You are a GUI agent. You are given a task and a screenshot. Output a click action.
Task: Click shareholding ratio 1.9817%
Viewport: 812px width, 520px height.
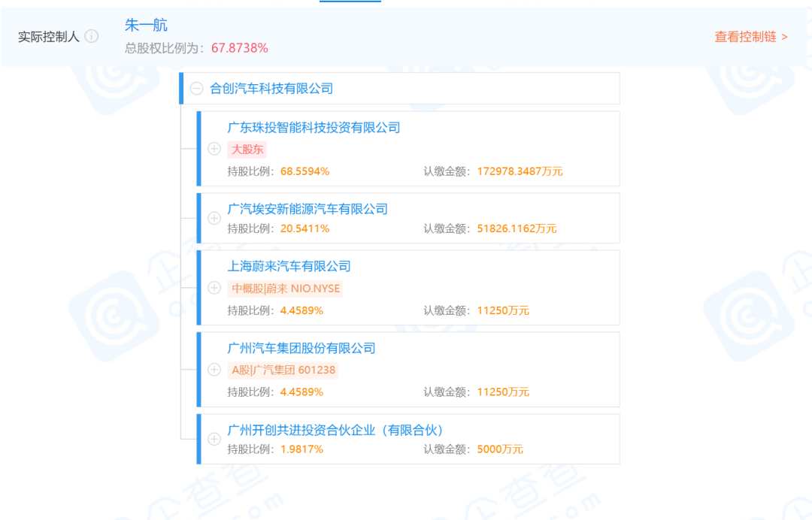[x=302, y=449]
